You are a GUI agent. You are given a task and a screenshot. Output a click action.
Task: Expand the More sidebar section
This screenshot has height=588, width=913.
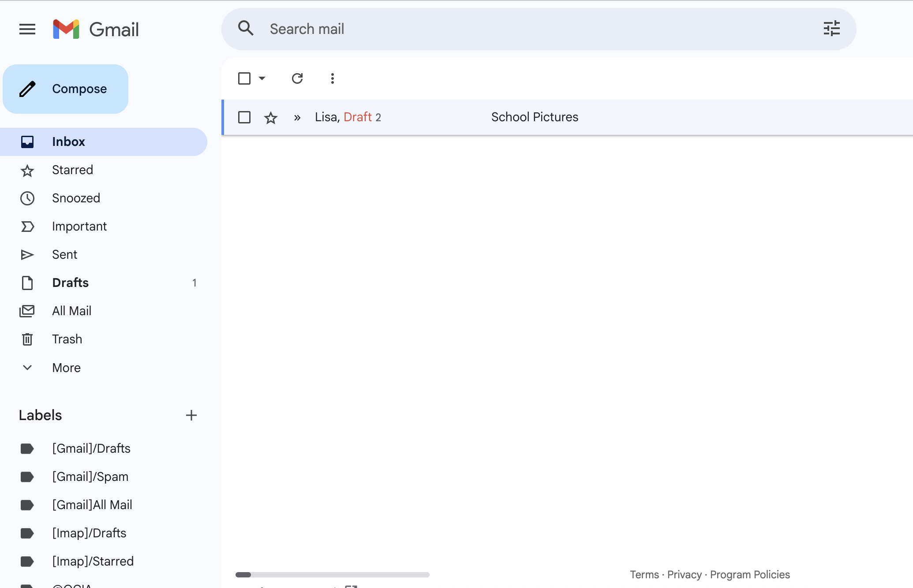(x=66, y=368)
